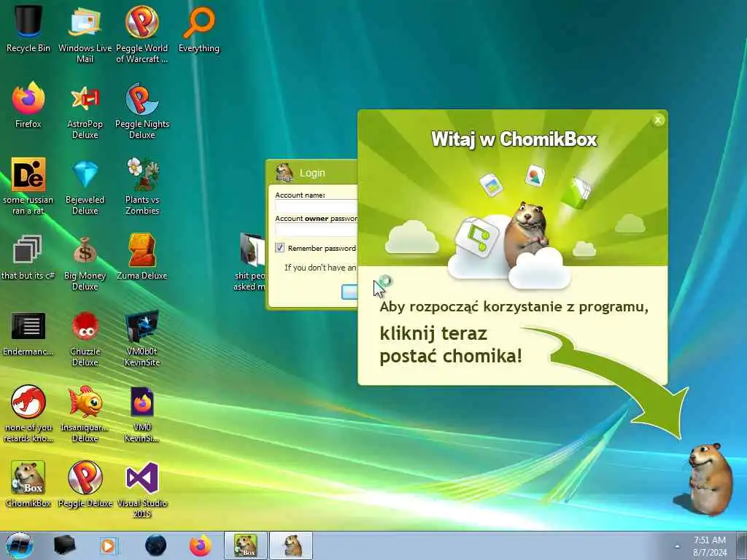The height and width of the screenshot is (560, 747).
Task: Select AstroPop Deluxe desktop icon
Action: point(85,111)
